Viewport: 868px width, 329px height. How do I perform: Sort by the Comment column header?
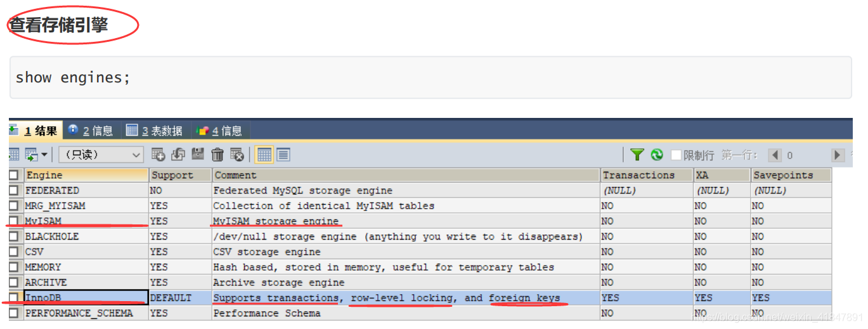406,176
